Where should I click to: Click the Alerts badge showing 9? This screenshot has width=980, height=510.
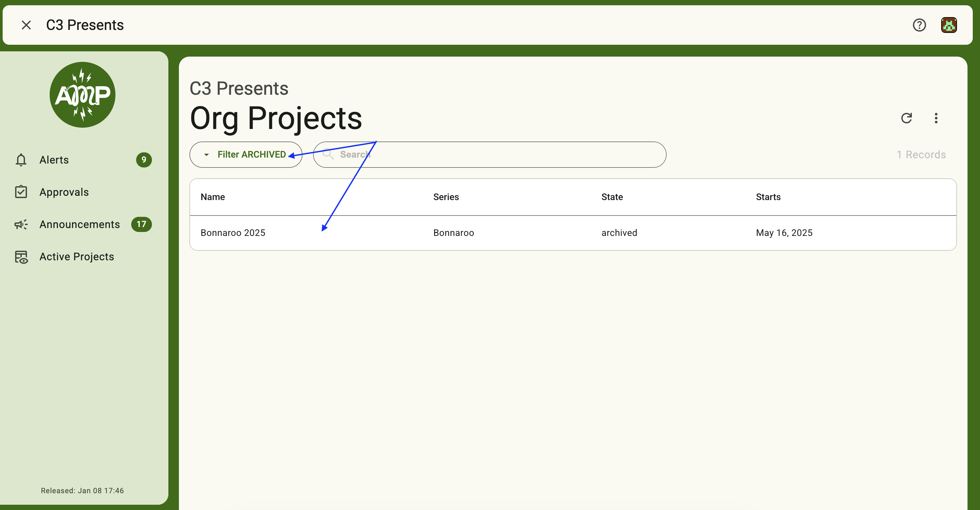144,160
